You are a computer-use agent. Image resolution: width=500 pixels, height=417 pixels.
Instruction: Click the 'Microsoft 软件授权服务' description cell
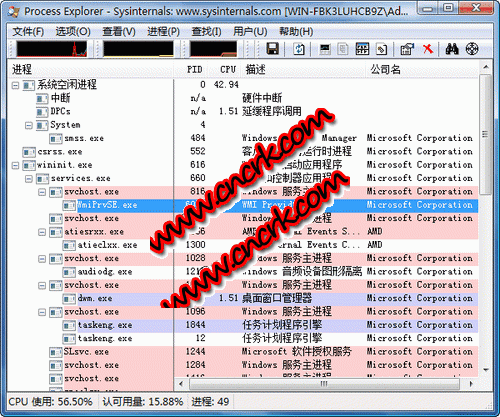(x=297, y=352)
